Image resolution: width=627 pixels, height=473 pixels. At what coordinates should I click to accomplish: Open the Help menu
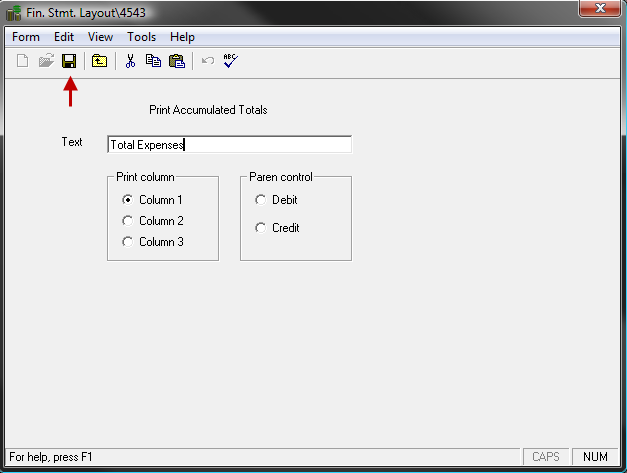coord(182,37)
